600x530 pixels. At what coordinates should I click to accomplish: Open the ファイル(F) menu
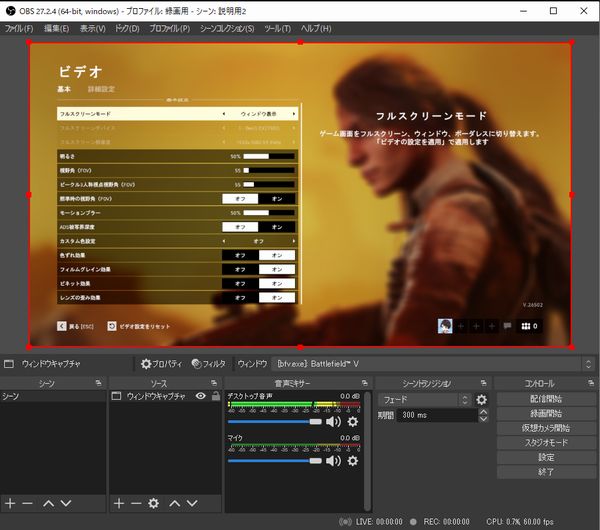[19, 29]
